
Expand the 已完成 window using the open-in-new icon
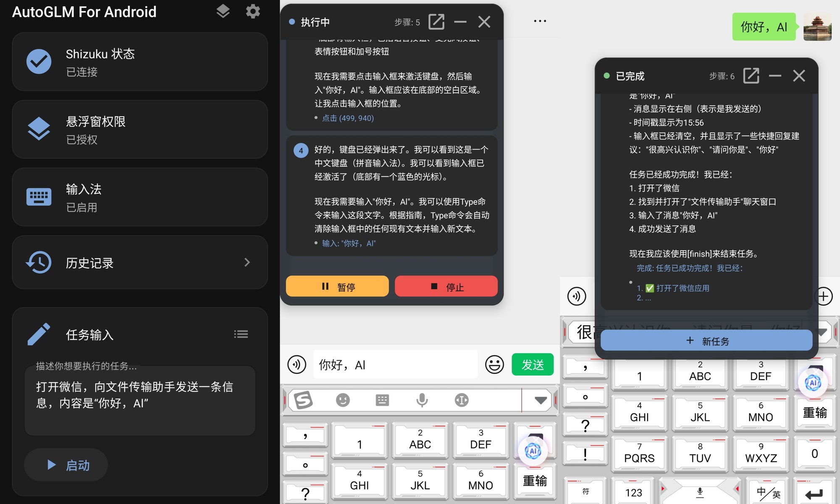[x=751, y=76]
